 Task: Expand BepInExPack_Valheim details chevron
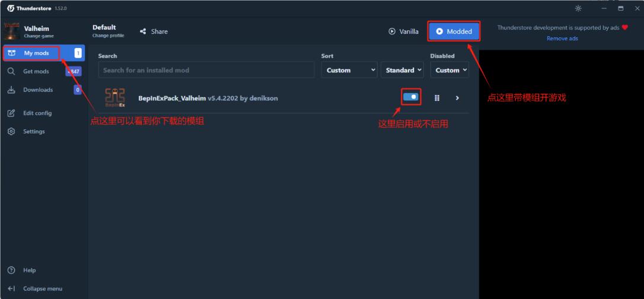point(457,98)
